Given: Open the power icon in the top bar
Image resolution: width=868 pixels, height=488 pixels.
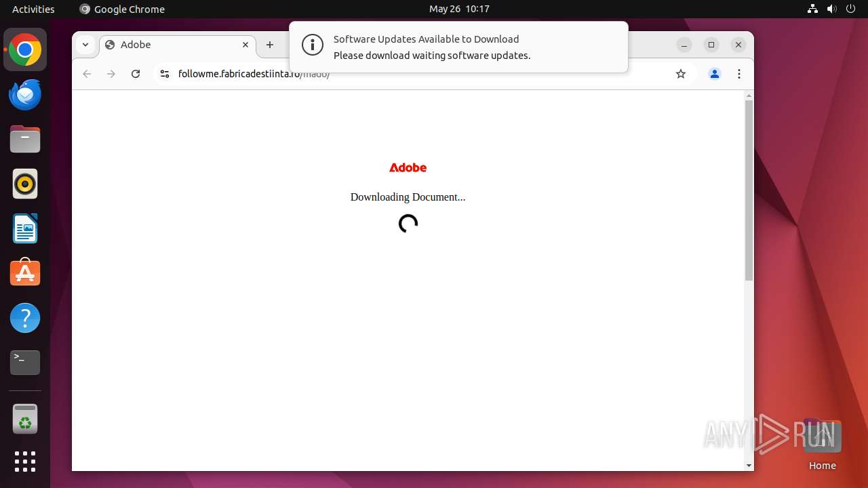Looking at the screenshot, I should (851, 9).
